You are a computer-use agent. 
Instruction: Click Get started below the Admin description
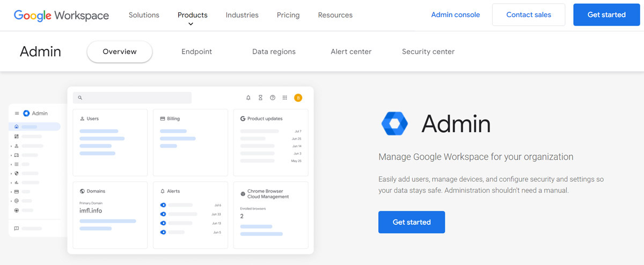pyautogui.click(x=412, y=222)
